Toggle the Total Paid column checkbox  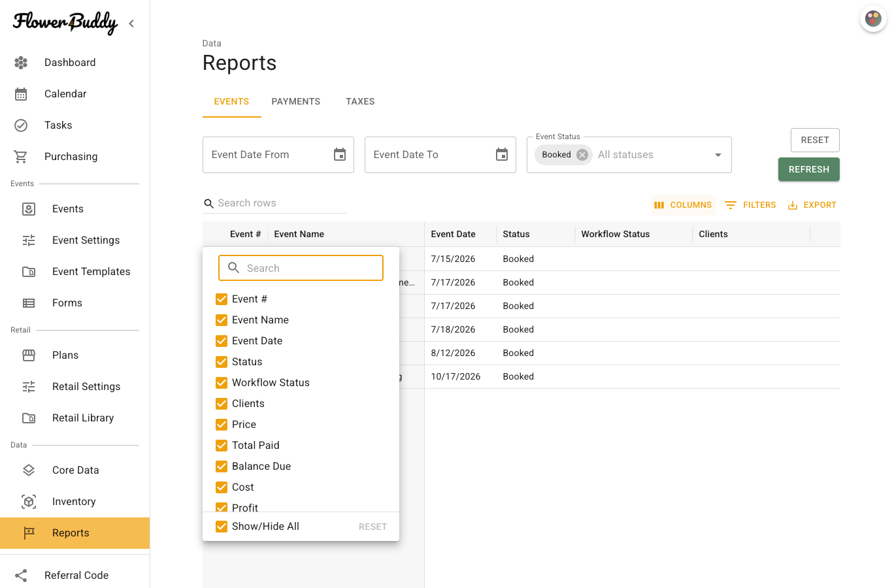click(x=222, y=446)
